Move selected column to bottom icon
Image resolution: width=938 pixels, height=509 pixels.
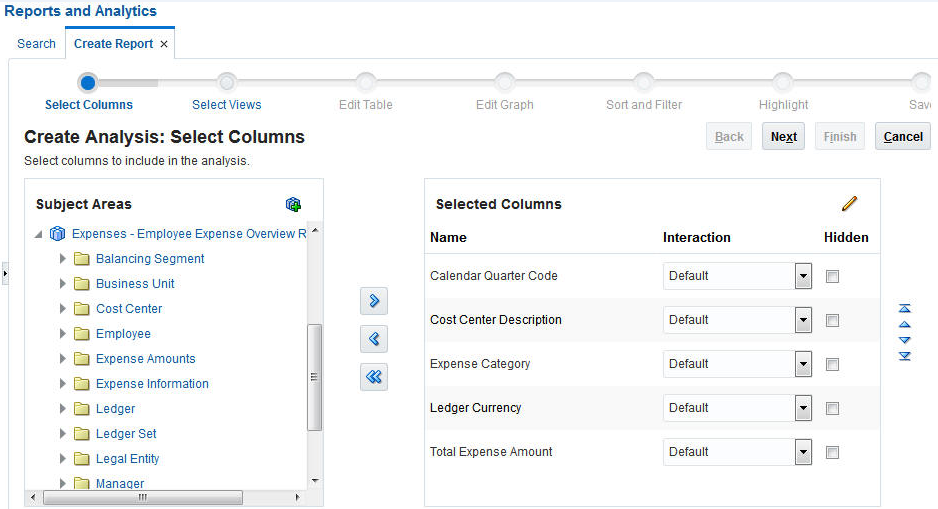coord(905,356)
